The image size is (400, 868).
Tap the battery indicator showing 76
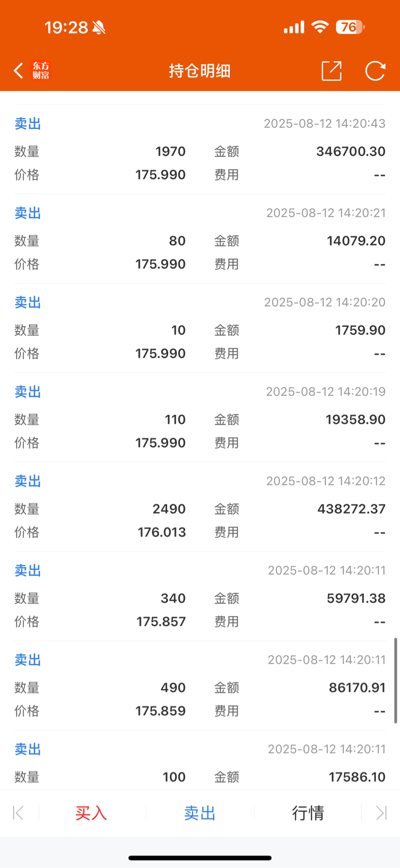350,27
